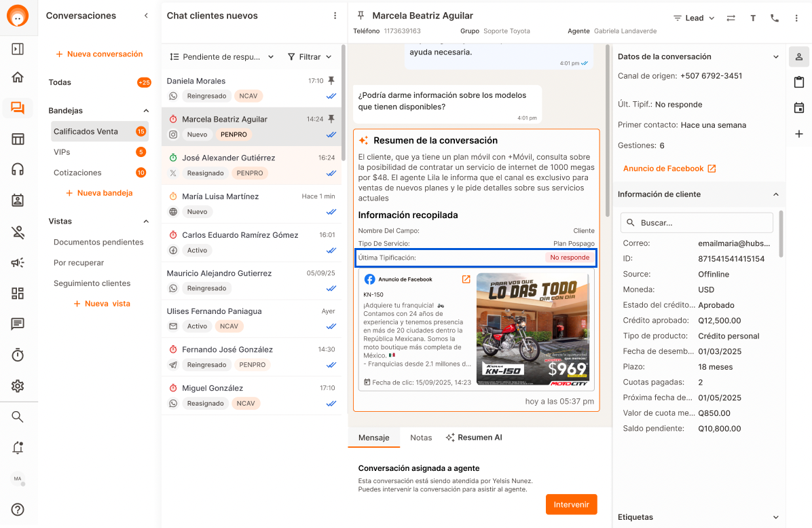This screenshot has width=812, height=528.
Task: Collapse the Bandejas section
Action: coord(145,111)
